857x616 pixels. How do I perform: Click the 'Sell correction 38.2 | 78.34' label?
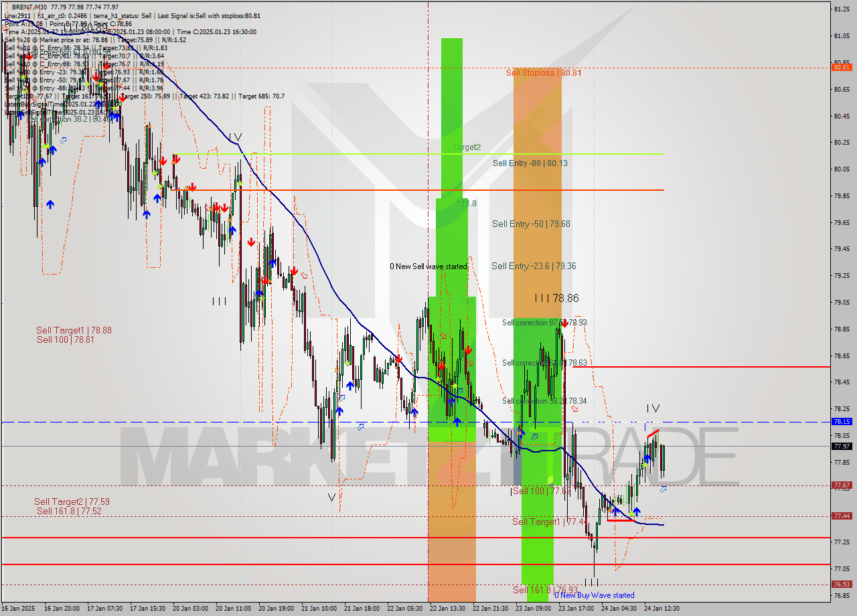point(544,401)
